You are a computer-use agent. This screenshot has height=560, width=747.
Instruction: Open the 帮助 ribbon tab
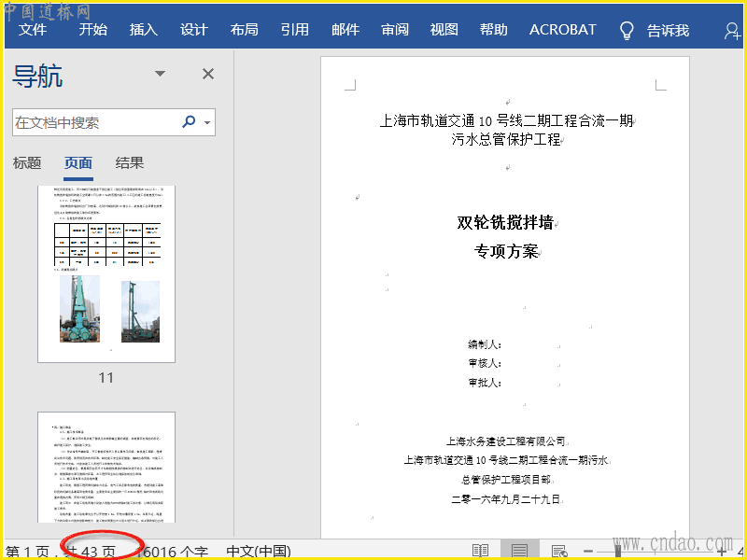pos(494,30)
